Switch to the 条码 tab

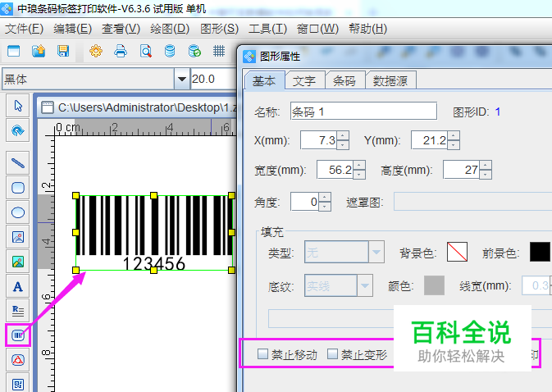point(344,81)
